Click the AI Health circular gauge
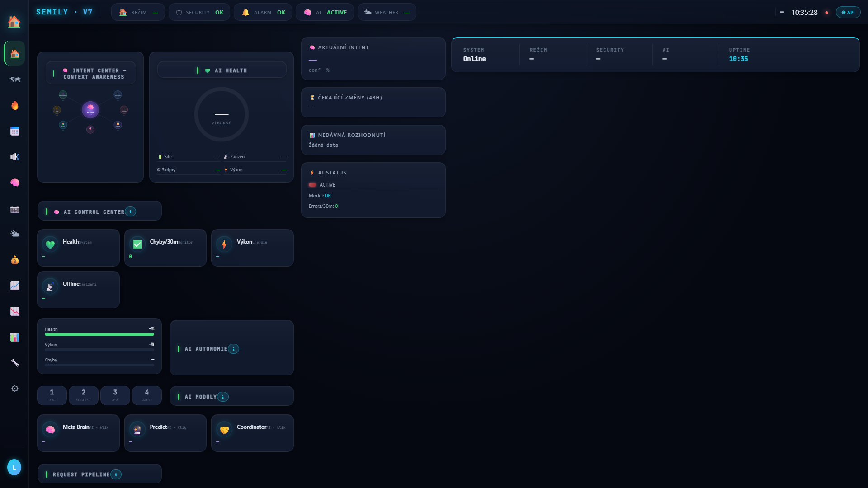 tap(222, 114)
